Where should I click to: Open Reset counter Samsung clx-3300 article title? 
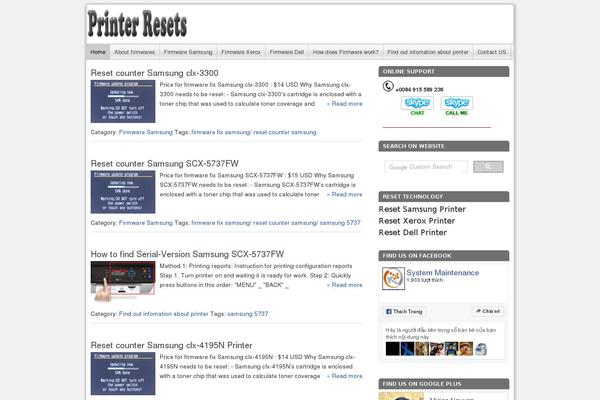point(155,73)
